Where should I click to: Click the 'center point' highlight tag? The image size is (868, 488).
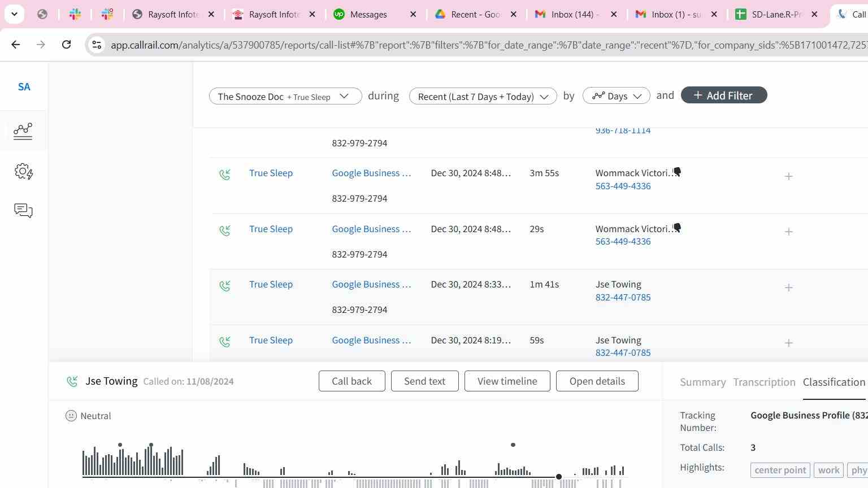[780, 470]
